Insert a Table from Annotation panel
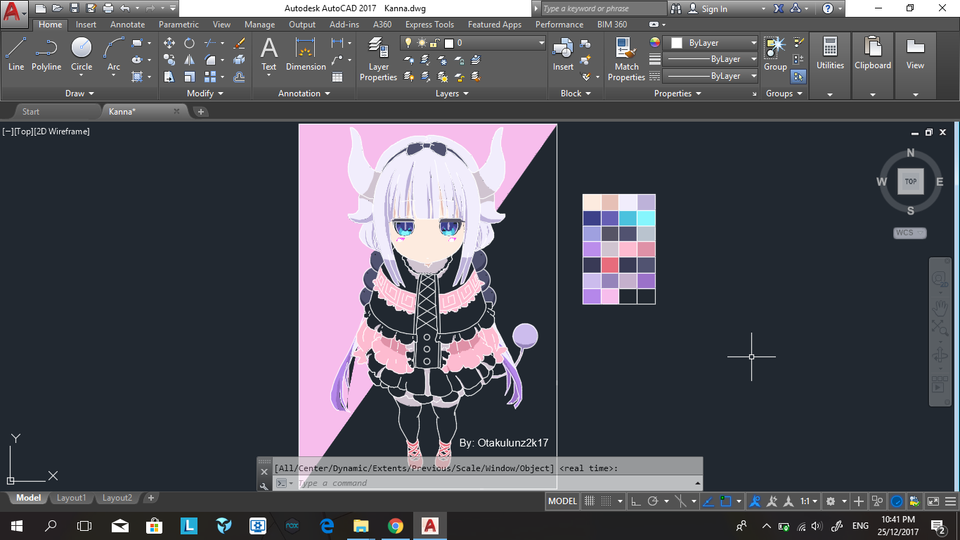Screen dimensions: 960x540 click(337, 77)
